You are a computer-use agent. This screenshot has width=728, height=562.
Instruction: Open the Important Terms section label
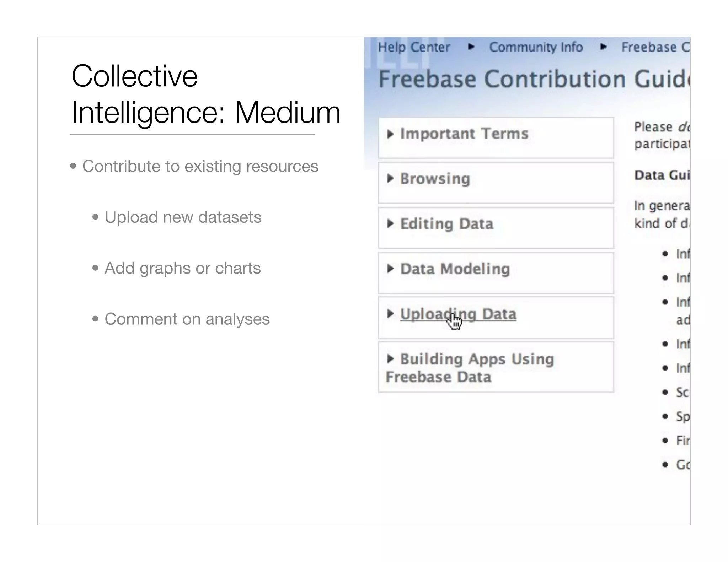pyautogui.click(x=464, y=134)
